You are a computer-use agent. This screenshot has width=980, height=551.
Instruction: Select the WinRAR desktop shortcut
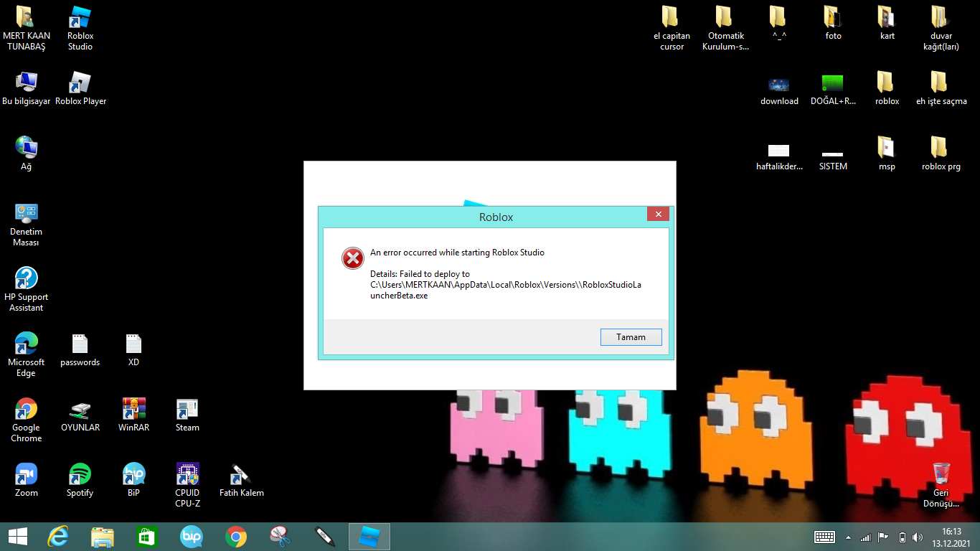pyautogui.click(x=133, y=415)
